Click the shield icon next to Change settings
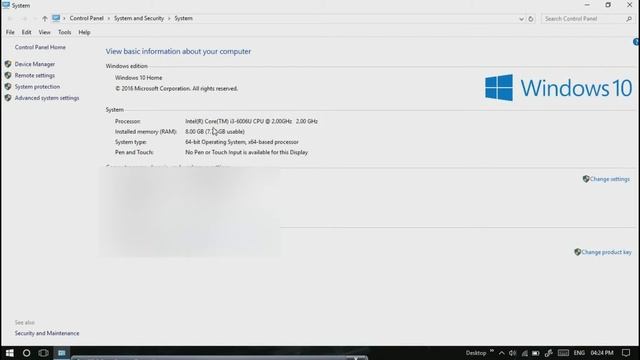The width and height of the screenshot is (640, 360). coord(586,179)
